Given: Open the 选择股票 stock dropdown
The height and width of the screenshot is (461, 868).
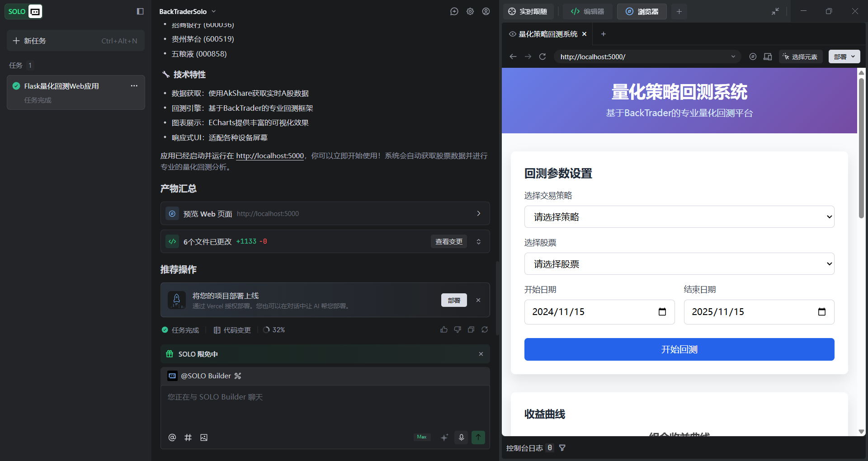Looking at the screenshot, I should pos(679,264).
